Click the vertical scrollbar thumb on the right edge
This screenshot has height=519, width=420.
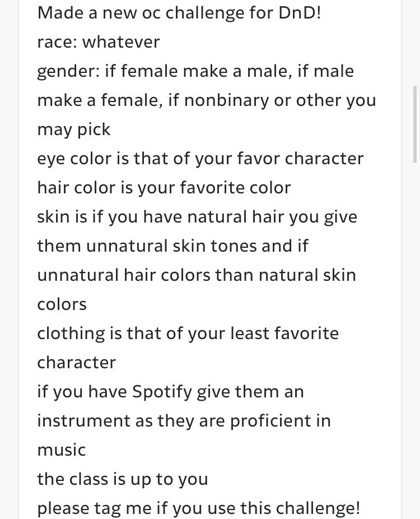pos(415,124)
